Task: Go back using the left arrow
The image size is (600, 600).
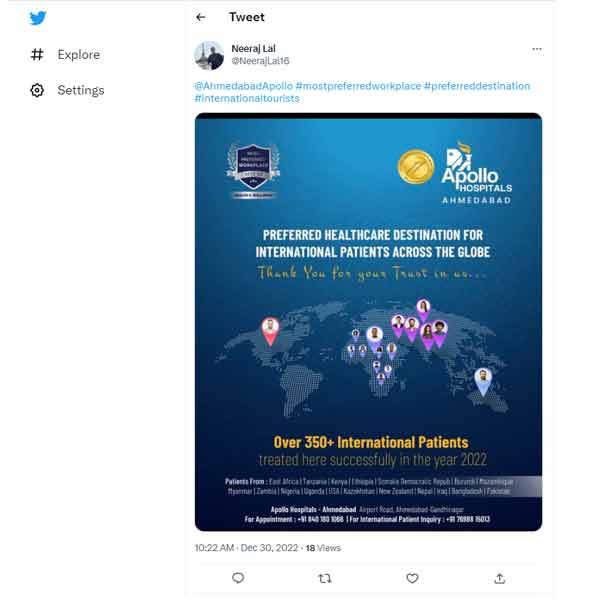Action: coord(201,17)
